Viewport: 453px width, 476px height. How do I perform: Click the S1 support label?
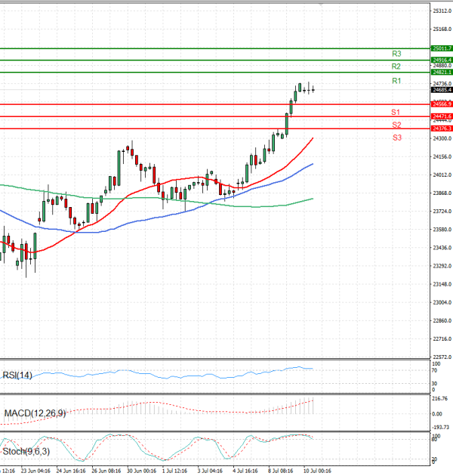coord(396,113)
